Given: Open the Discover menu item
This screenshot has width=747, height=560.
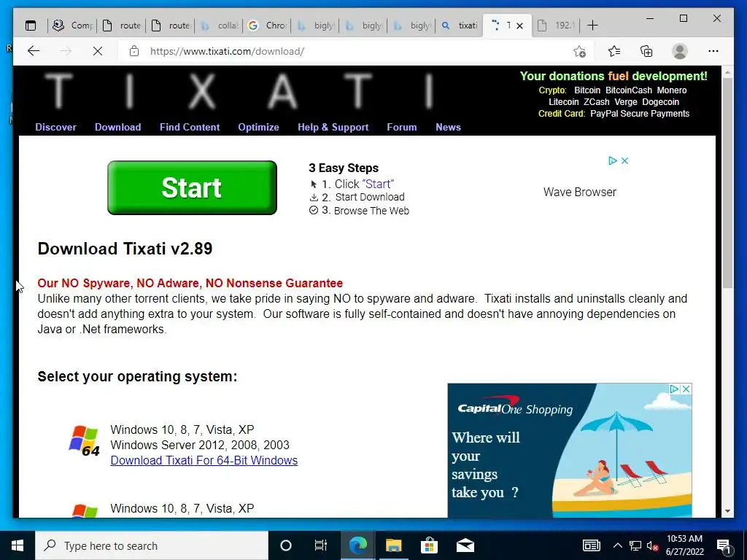Looking at the screenshot, I should point(55,127).
